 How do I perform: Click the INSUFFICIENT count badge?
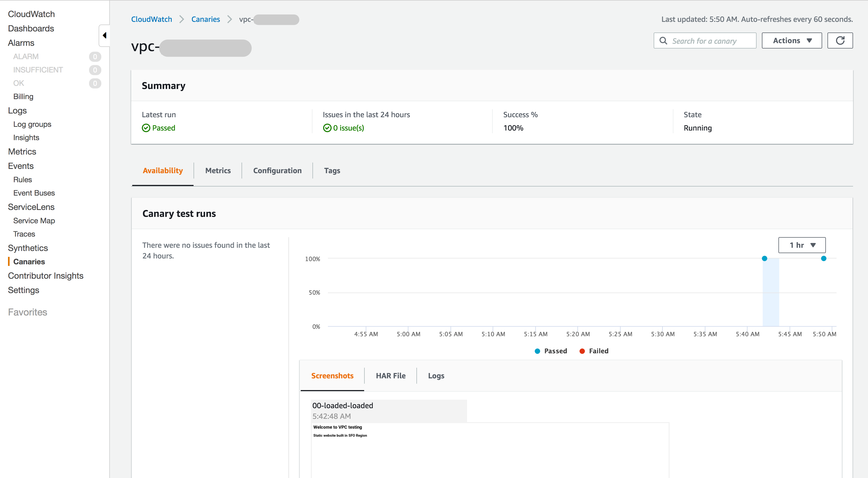[x=95, y=70]
